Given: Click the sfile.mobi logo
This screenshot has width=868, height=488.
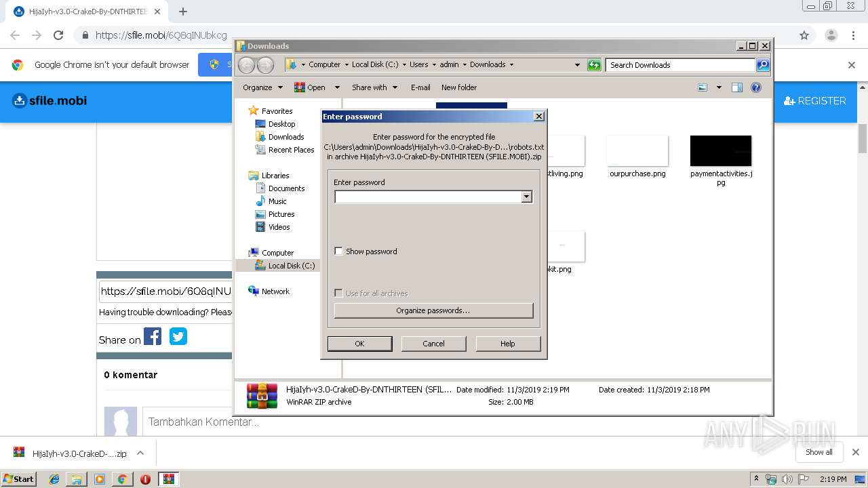Looking at the screenshot, I should point(50,101).
